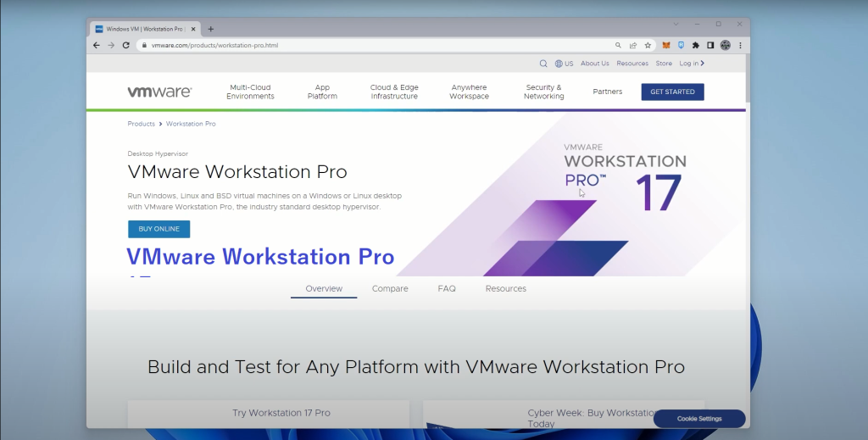The width and height of the screenshot is (868, 440).
Task: Open the Store link
Action: (664, 64)
